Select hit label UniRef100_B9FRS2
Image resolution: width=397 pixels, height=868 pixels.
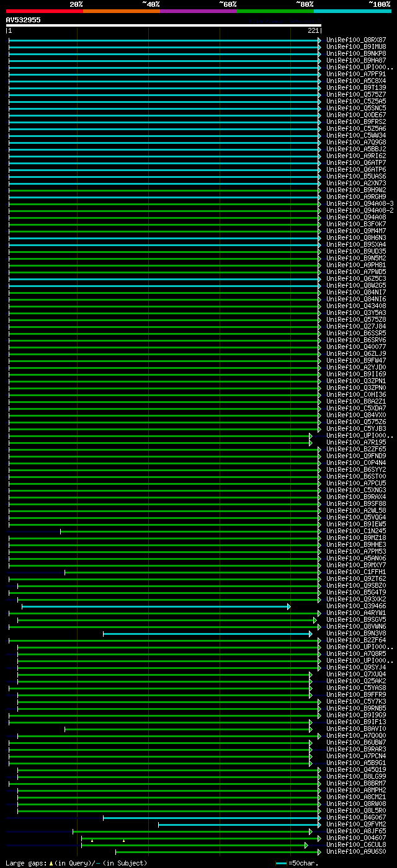click(x=356, y=122)
